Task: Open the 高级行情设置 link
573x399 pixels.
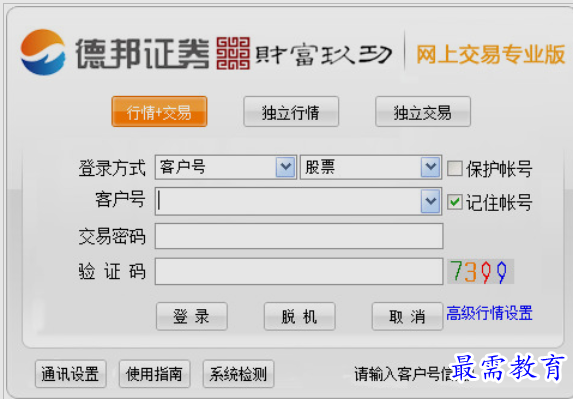Action: 489,314
